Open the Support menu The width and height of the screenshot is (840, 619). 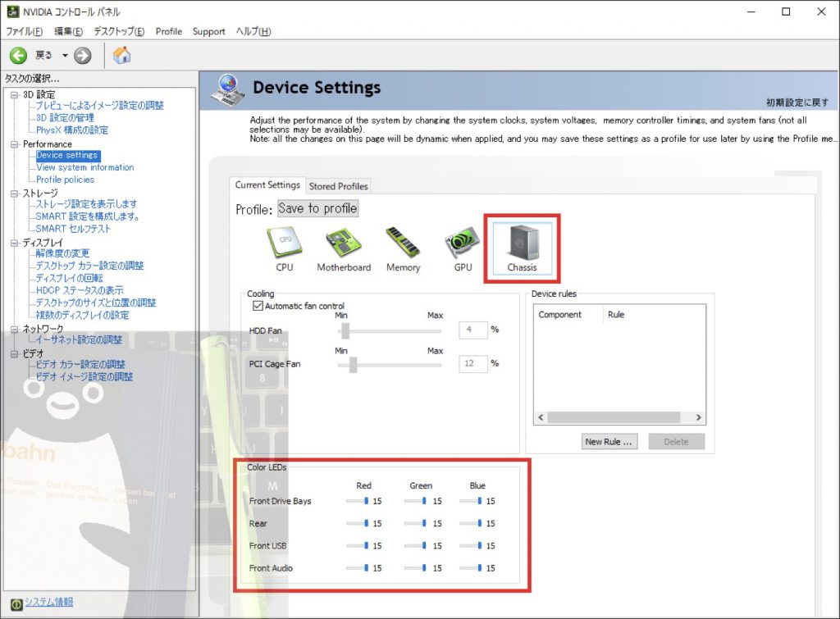209,32
